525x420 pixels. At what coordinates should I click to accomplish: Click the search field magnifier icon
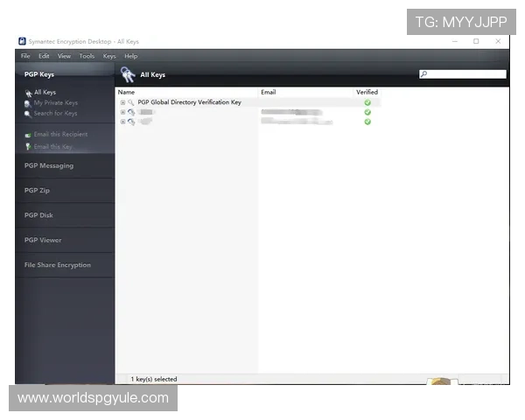click(423, 73)
